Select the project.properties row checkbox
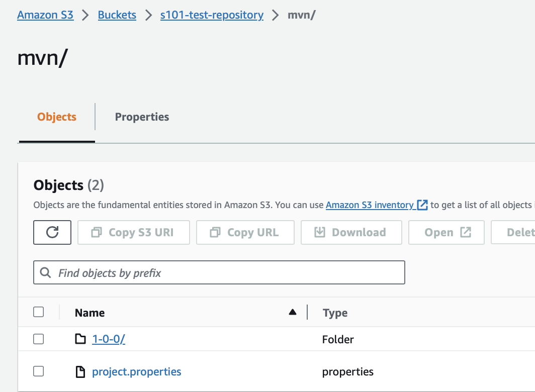 click(x=39, y=371)
